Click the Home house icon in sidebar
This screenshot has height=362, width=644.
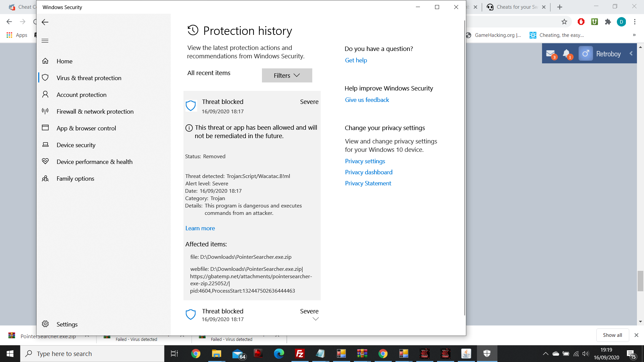45,61
